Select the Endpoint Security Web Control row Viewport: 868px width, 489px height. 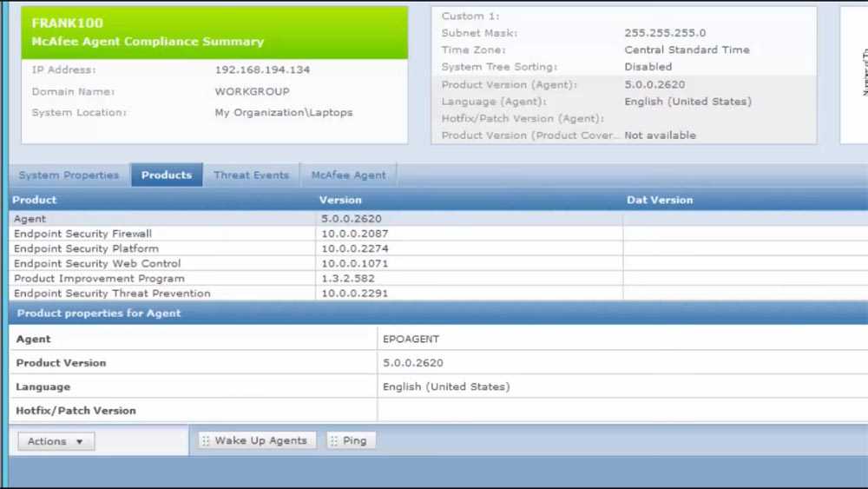coord(438,263)
